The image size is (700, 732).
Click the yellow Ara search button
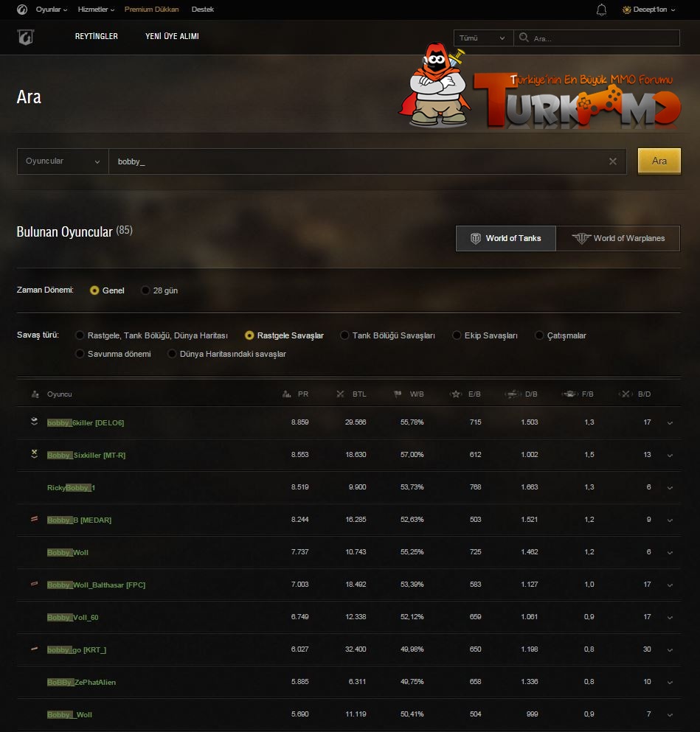pyautogui.click(x=659, y=161)
